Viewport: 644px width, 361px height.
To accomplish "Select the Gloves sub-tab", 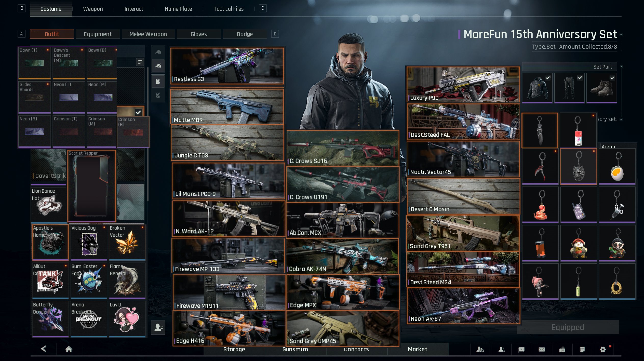I will [x=199, y=34].
